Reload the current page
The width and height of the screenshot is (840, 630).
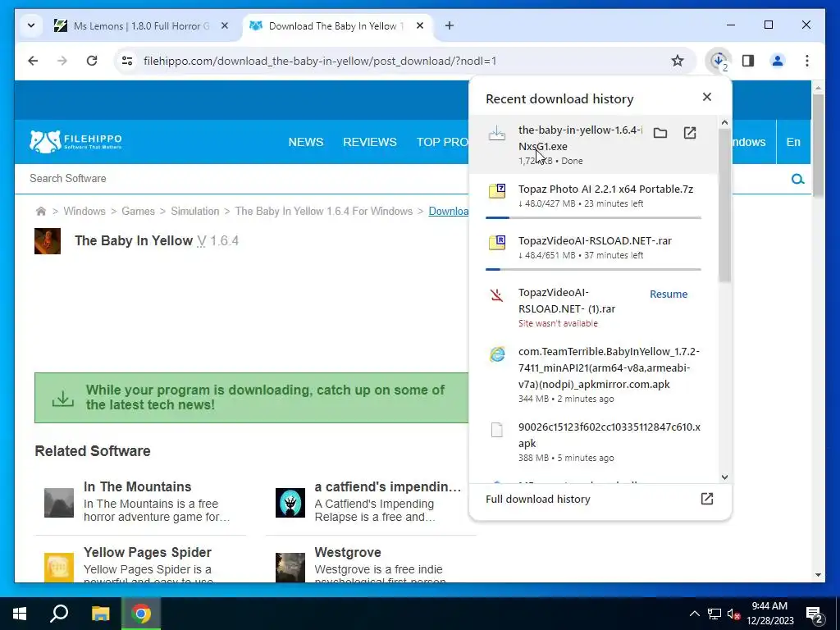tap(92, 61)
